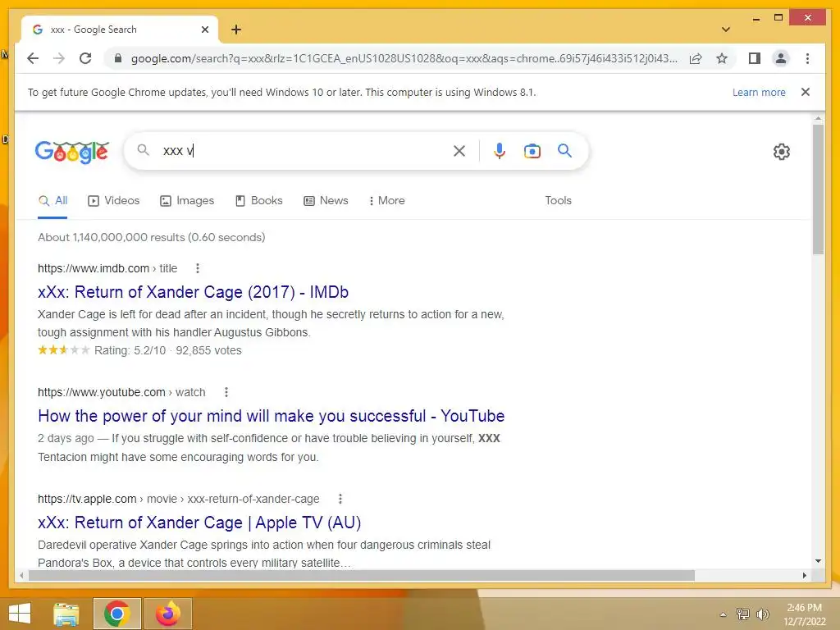Open a new tab with plus button

tap(236, 30)
